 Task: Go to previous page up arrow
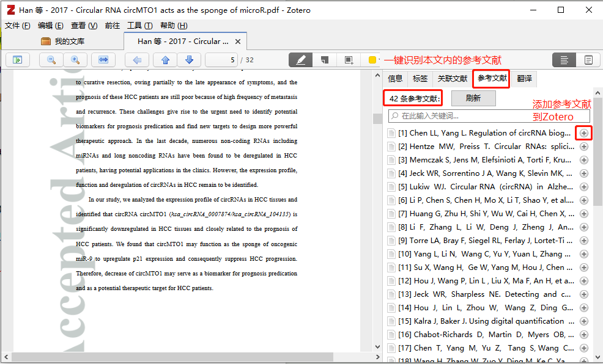165,60
